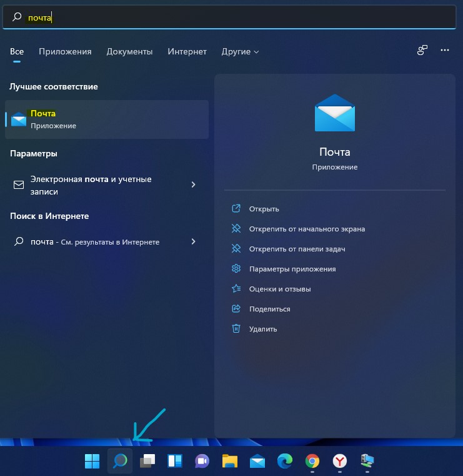Choose Открепить от начального экрана
Image resolution: width=463 pixels, height=476 pixels.
coord(307,229)
